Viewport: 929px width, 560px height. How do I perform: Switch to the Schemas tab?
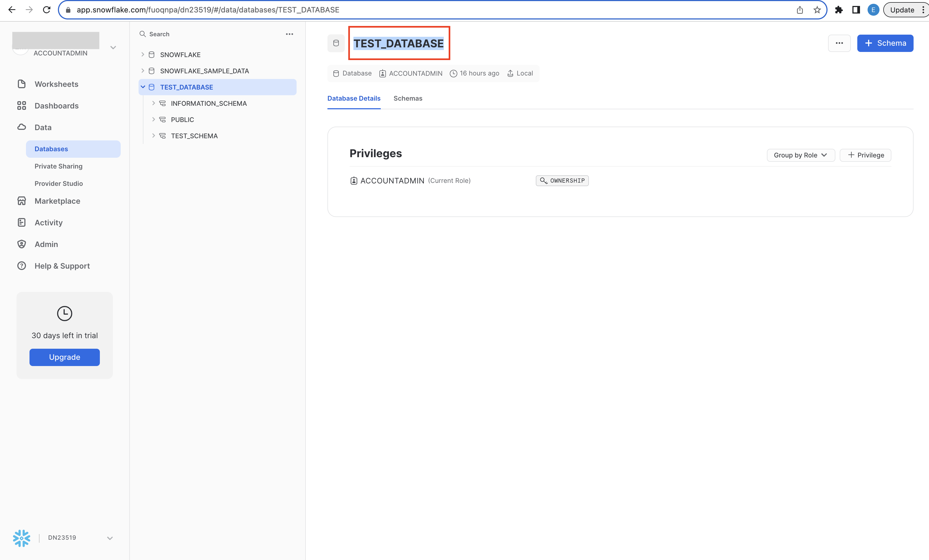tap(408, 99)
